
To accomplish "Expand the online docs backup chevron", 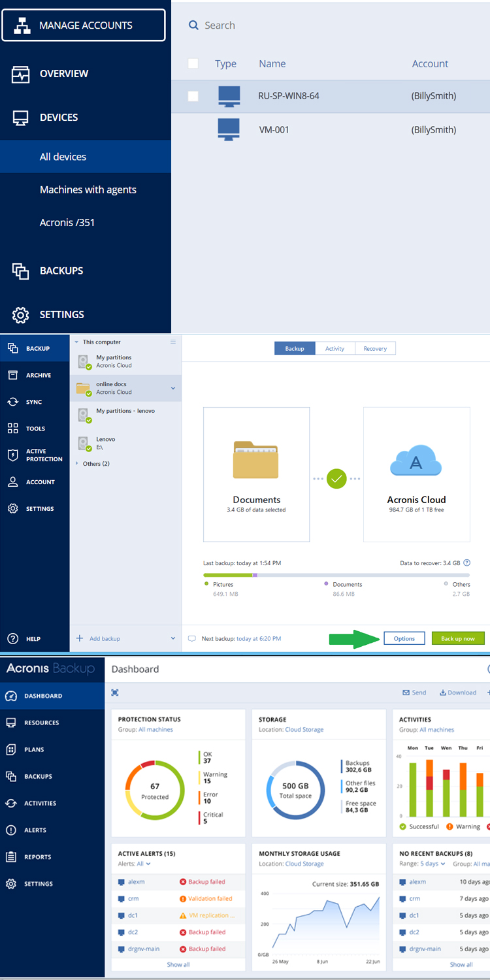I will coord(173,388).
